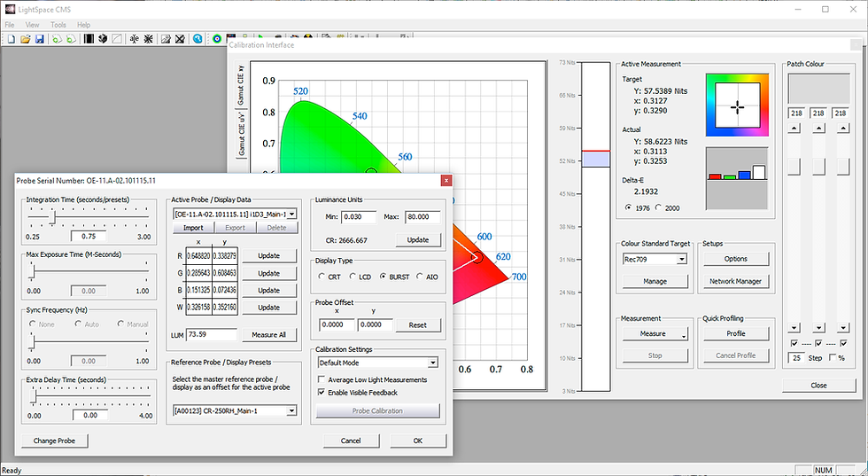This screenshot has height=476, width=868.
Task: Click the Max luminance input field
Action: [x=423, y=217]
